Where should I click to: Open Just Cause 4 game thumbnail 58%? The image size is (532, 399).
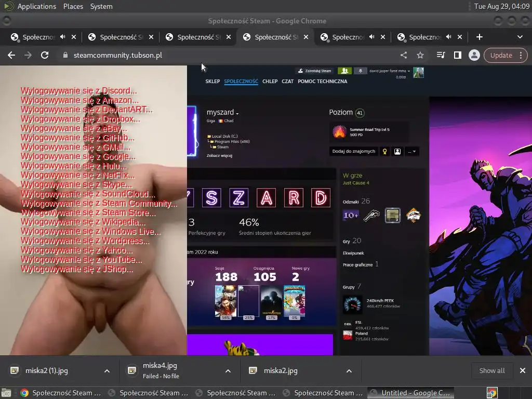tap(225, 301)
